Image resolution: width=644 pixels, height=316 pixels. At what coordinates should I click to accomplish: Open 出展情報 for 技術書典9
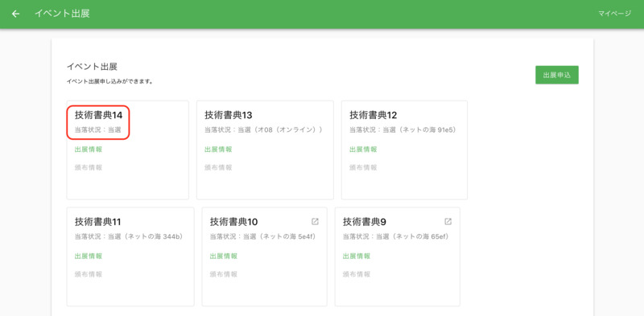pos(357,256)
